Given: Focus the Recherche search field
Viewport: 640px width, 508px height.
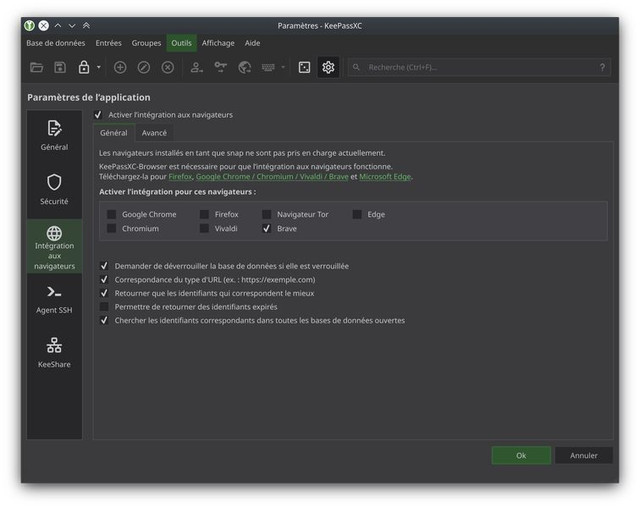Looking at the screenshot, I should coord(479,67).
